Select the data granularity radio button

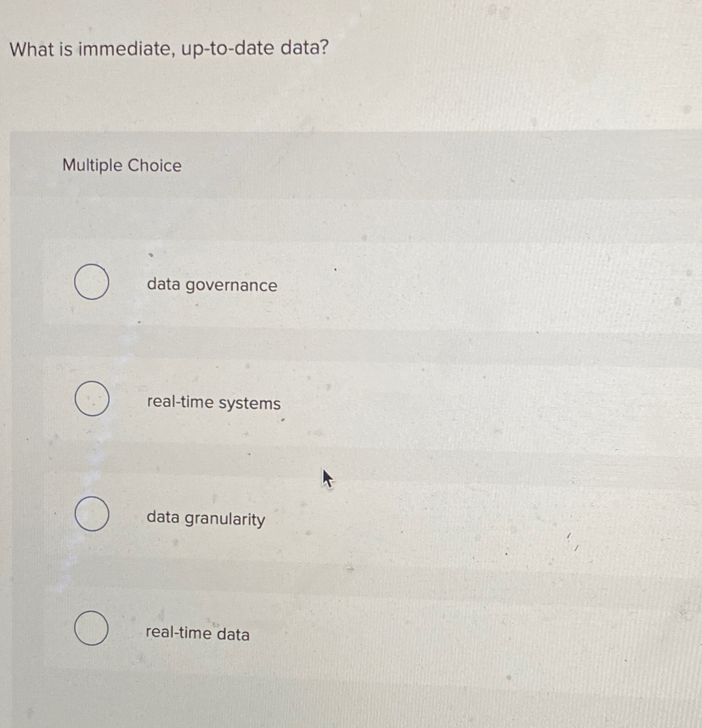point(91,515)
